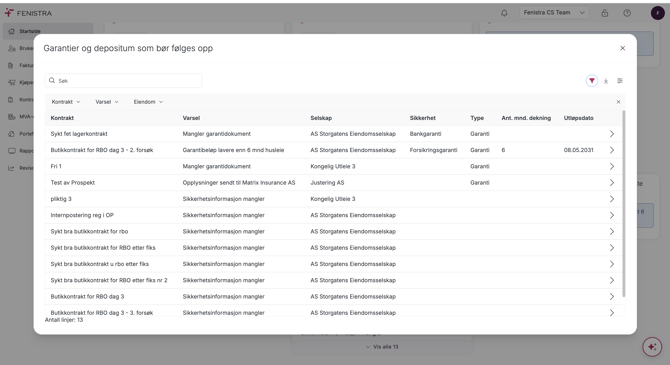Click the table vertical scrollbar
The width and height of the screenshot is (670, 365).
623,203
